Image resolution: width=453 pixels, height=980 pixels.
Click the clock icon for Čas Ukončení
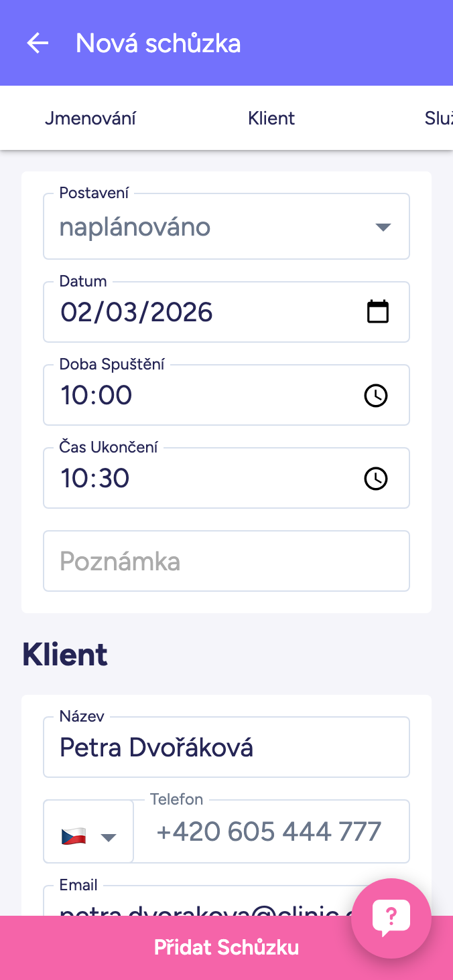tap(375, 479)
